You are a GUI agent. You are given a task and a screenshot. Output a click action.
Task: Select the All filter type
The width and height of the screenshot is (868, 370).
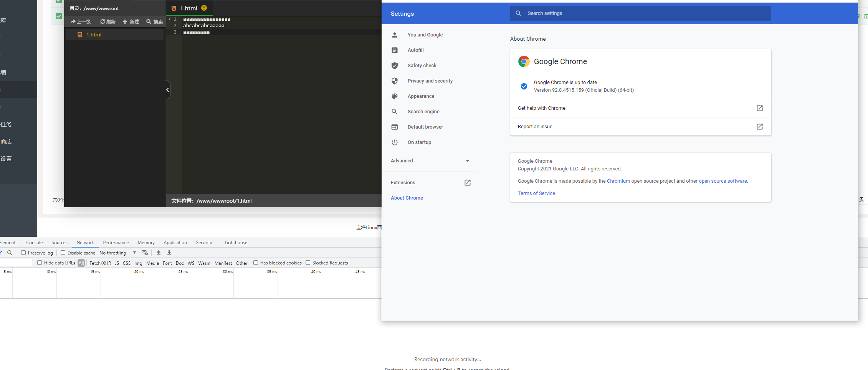(81, 263)
